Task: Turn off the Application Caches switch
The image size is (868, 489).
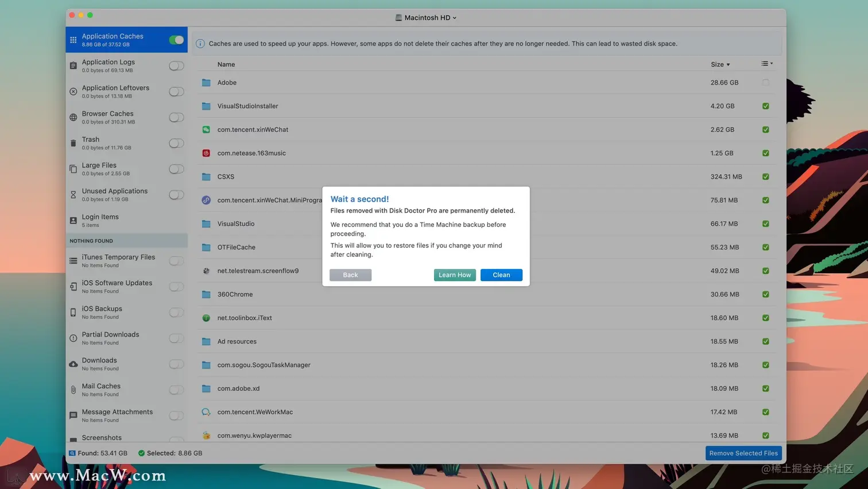Action: coord(176,40)
